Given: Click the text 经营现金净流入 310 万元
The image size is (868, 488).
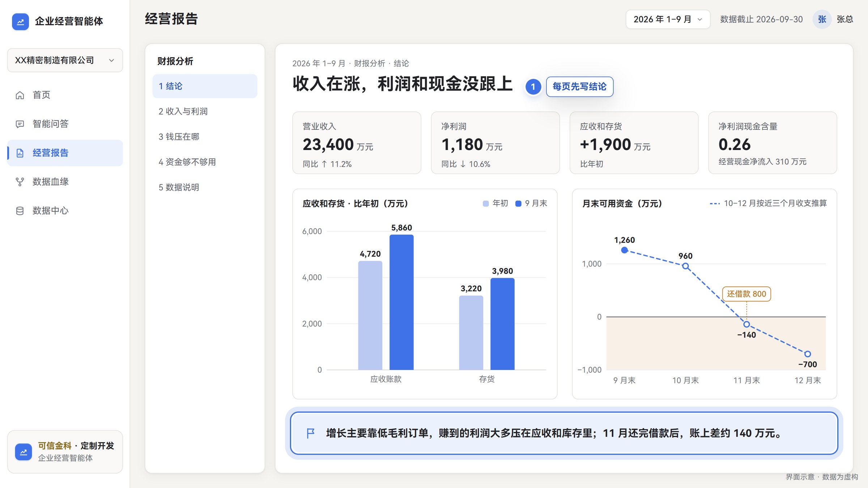Looking at the screenshot, I should [x=762, y=162].
